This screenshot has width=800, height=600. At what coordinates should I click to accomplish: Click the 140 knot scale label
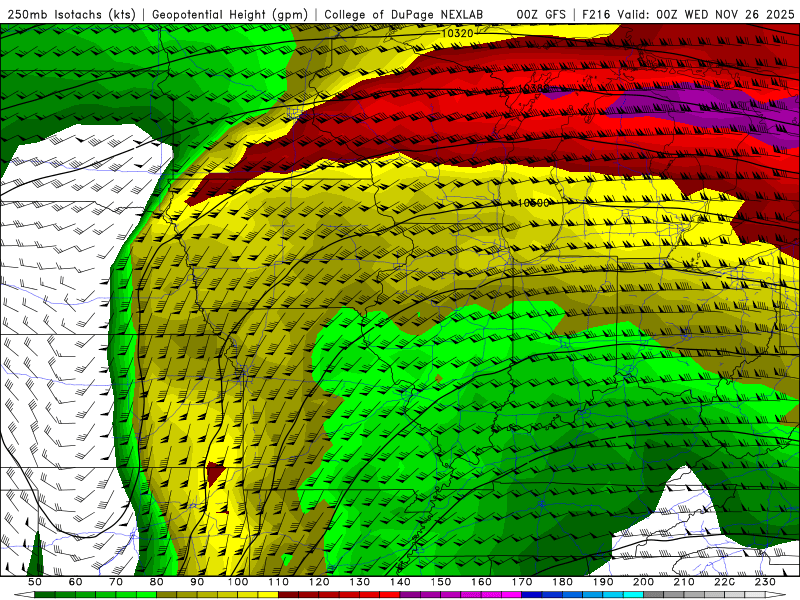[x=400, y=582]
